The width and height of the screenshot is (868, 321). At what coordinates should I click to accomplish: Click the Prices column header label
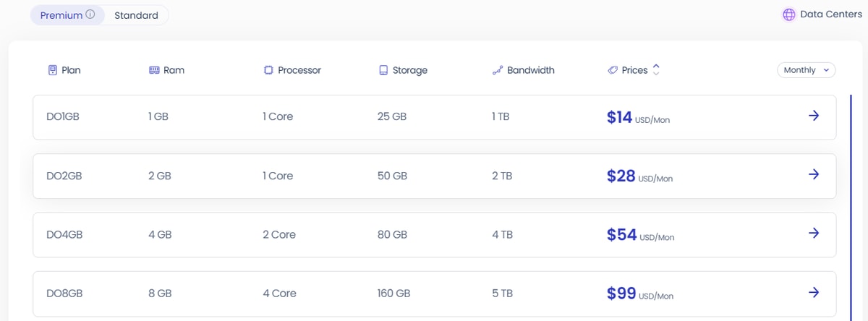tap(634, 70)
